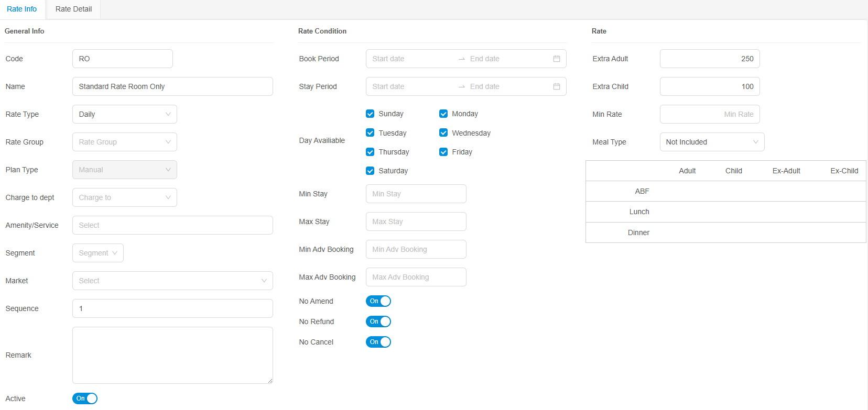Uncheck the Friday checkbox

click(443, 152)
